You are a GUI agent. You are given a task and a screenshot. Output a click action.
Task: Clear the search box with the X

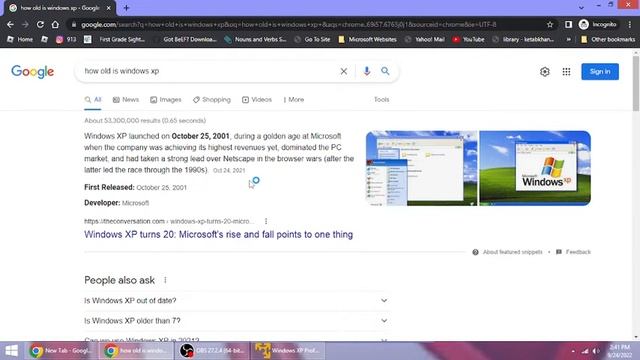344,71
